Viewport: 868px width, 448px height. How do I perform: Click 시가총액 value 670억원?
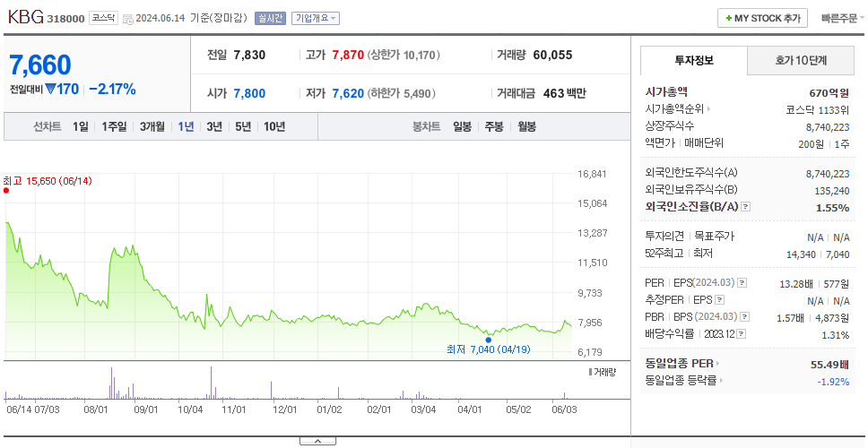[x=829, y=93]
